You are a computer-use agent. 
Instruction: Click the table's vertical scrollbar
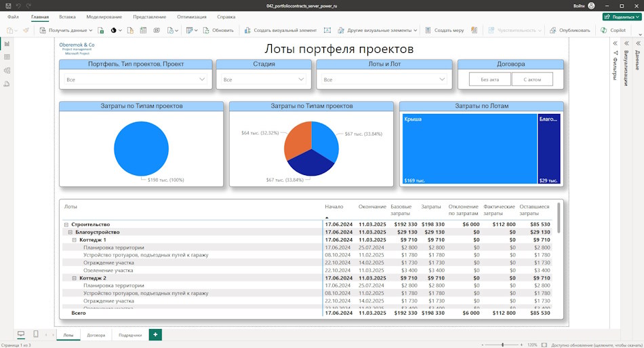558,218
